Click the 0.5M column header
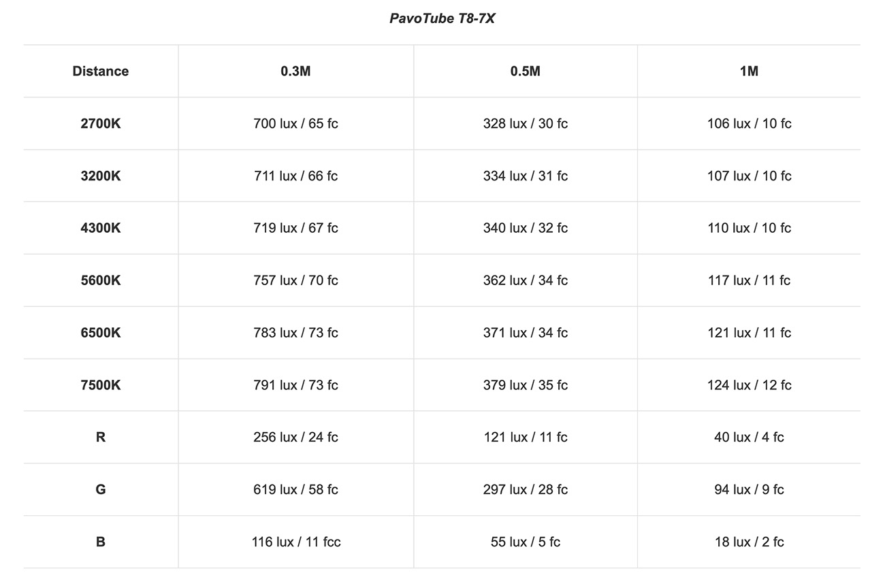 (x=526, y=71)
